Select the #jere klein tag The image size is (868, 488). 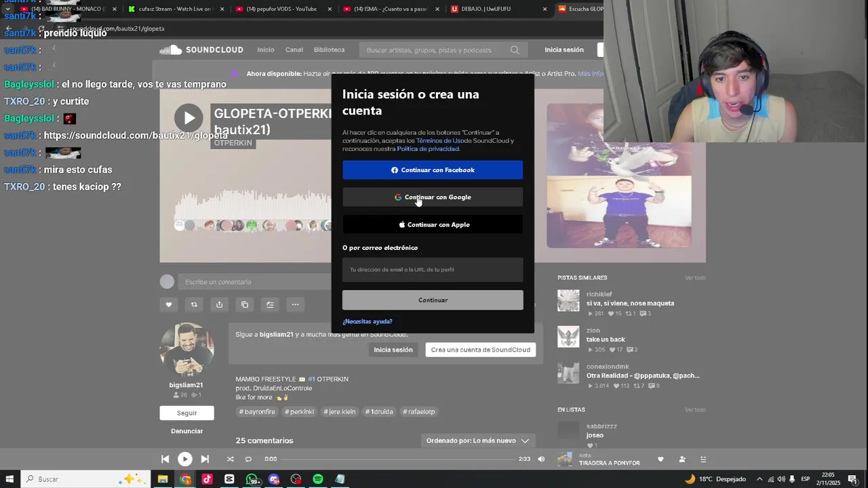point(339,411)
